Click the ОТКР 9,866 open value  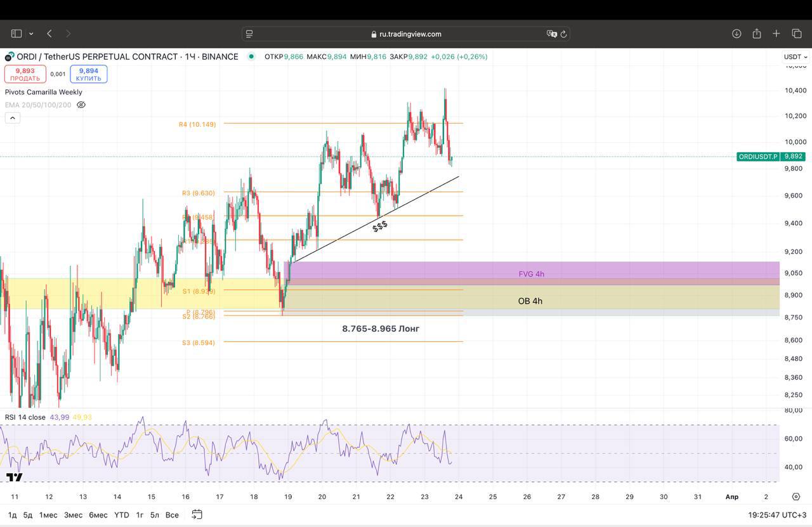(x=284, y=56)
